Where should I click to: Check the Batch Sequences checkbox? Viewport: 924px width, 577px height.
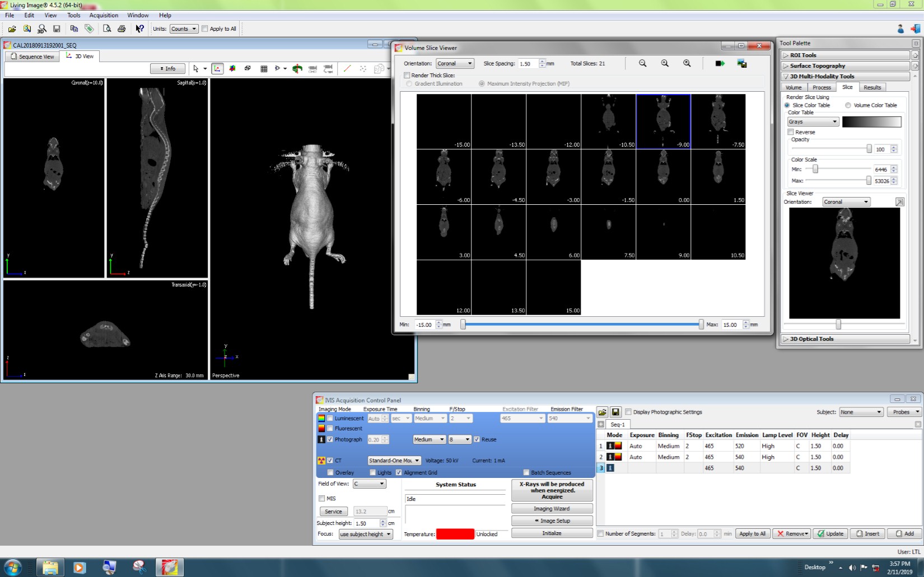526,472
